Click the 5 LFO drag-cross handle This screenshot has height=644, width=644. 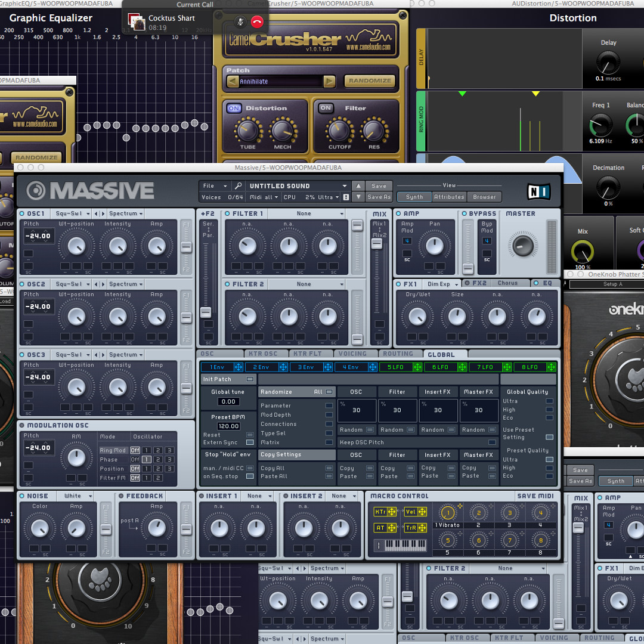tap(417, 367)
